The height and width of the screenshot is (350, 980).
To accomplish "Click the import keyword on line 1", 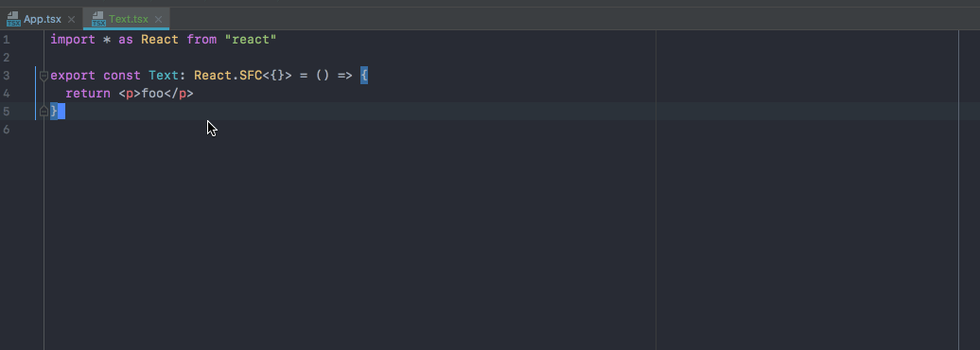I will pos(73,40).
